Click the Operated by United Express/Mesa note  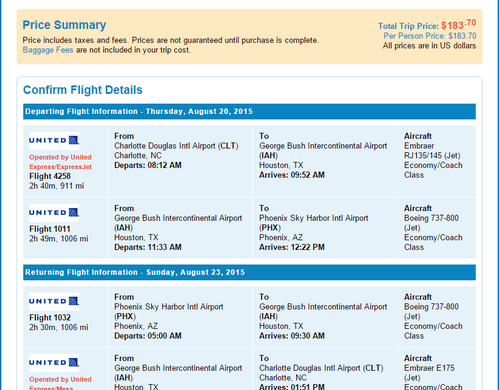pos(60,384)
